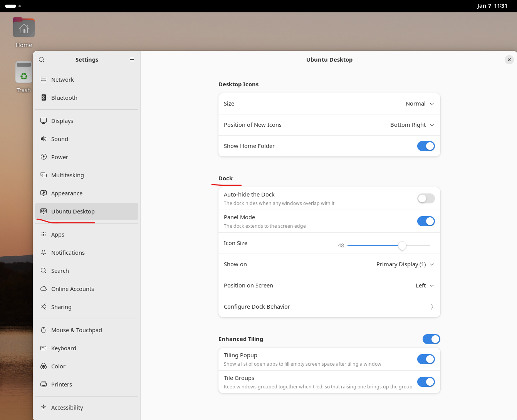The image size is (517, 420).
Task: Click the Power icon in sidebar
Action: coord(44,157)
